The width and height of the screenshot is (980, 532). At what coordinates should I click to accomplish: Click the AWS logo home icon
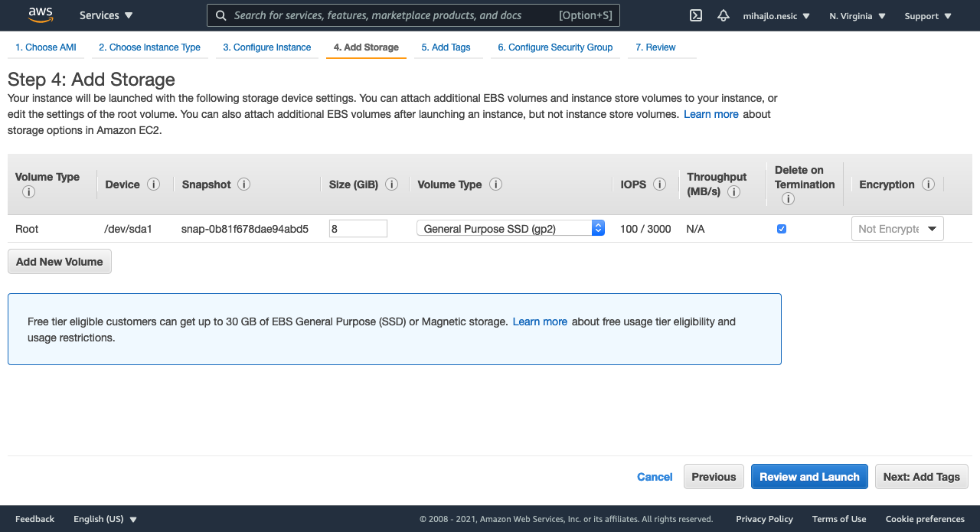pyautogui.click(x=40, y=15)
